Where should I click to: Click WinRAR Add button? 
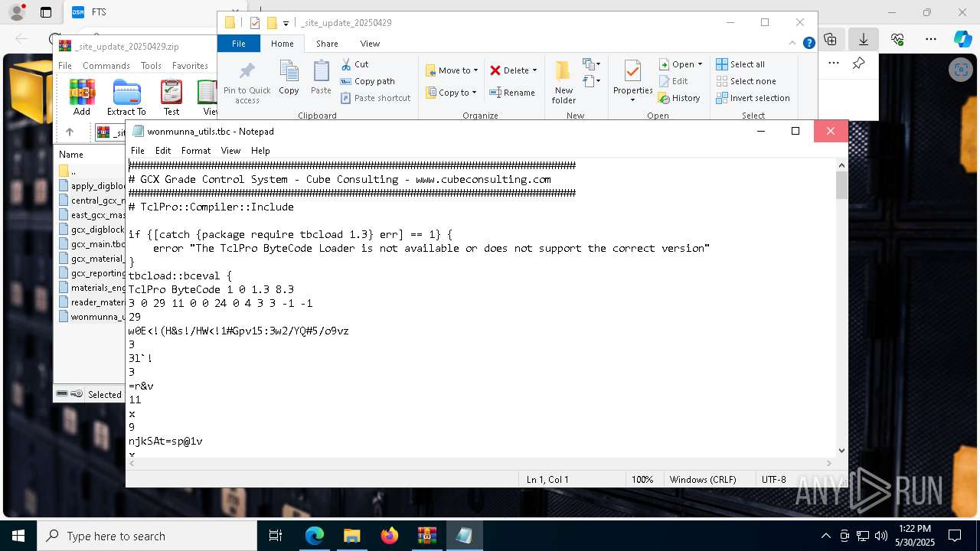[x=82, y=98]
